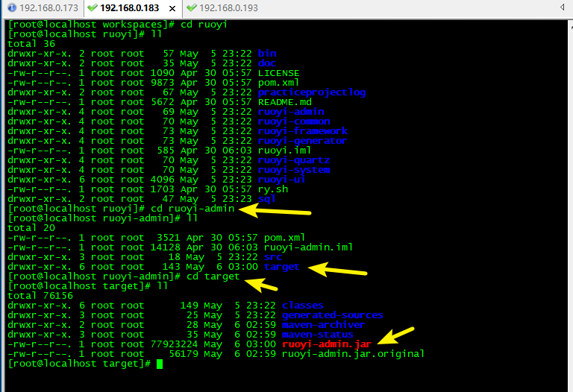
Task: Close the 192.168.0.183 tab
Action: coord(172,8)
